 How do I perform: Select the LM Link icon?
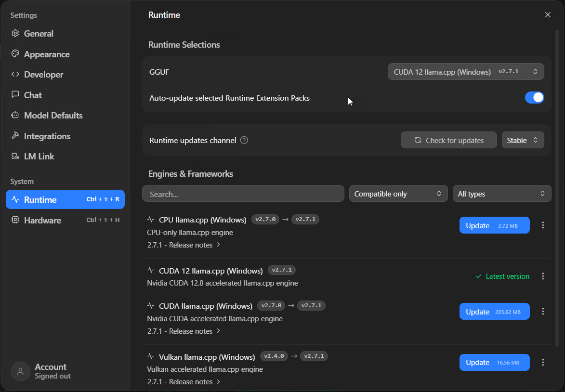(x=15, y=156)
